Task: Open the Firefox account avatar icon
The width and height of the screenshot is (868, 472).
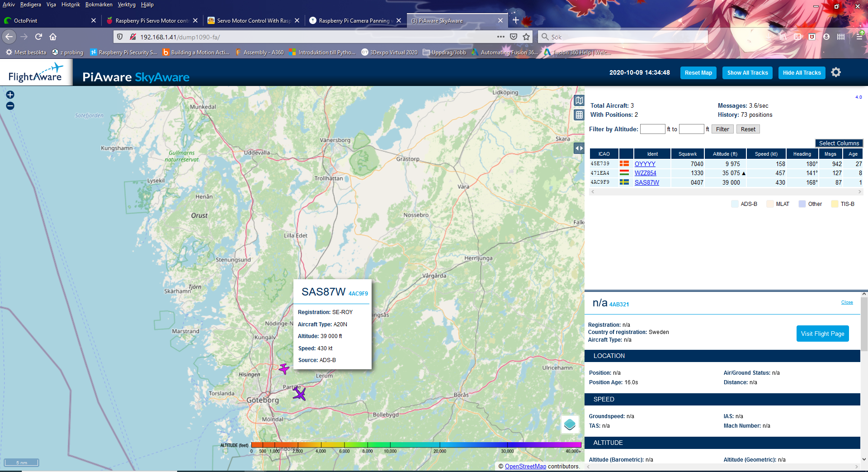Action: [826, 37]
